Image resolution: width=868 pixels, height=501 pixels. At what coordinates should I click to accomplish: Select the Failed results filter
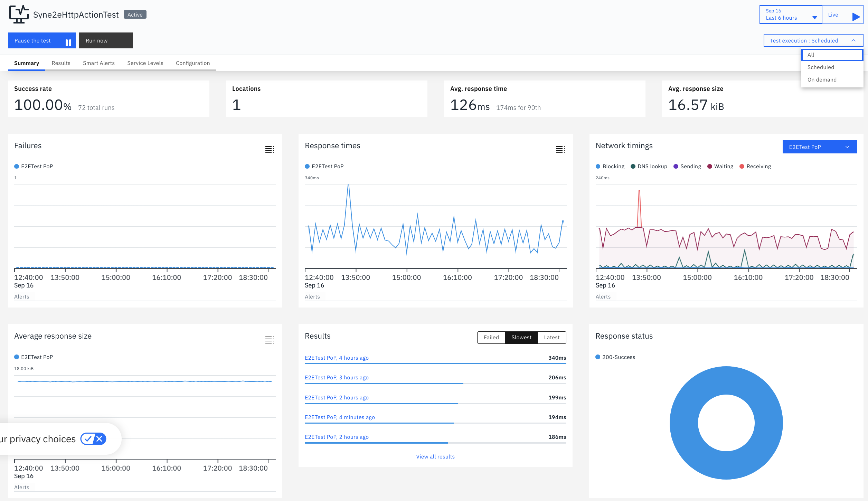[491, 338]
